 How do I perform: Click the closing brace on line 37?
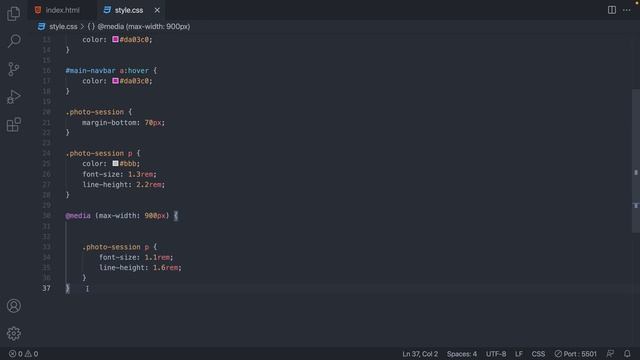pos(68,288)
